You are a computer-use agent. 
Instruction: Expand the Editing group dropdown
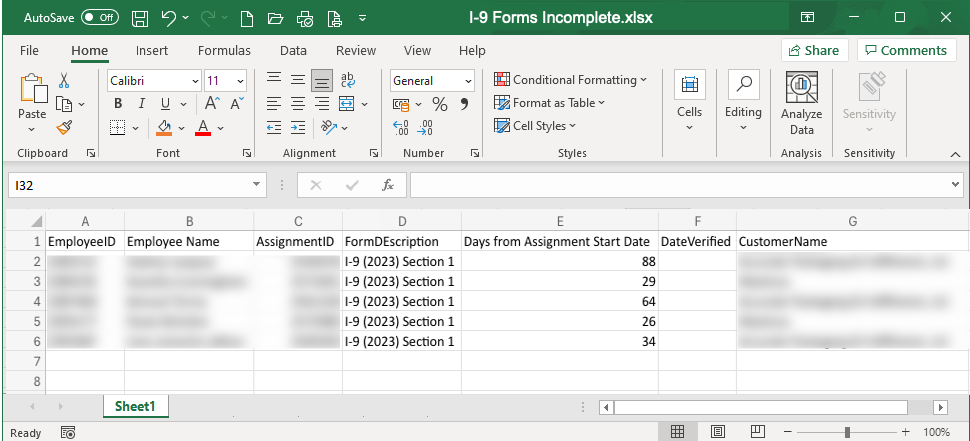(743, 103)
